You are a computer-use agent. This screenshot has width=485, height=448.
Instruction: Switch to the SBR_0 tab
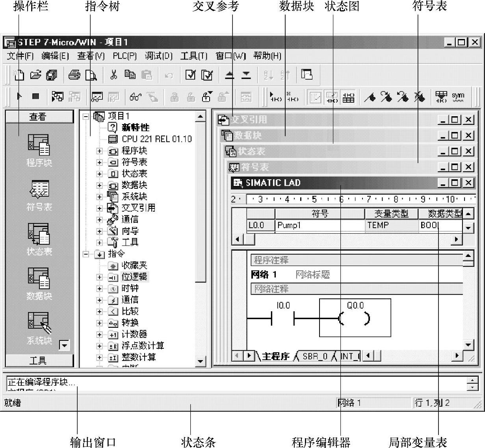coord(315,356)
